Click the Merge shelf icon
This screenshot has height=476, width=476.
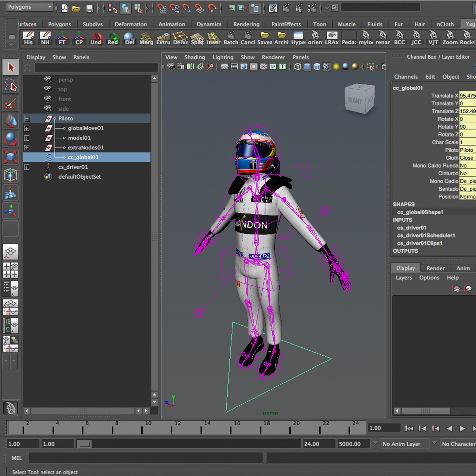tap(146, 38)
